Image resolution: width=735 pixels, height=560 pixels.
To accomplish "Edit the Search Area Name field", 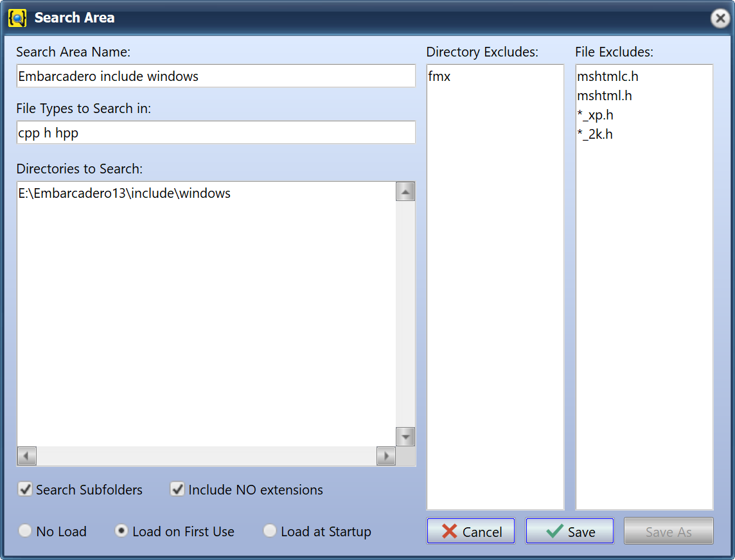I will (216, 76).
